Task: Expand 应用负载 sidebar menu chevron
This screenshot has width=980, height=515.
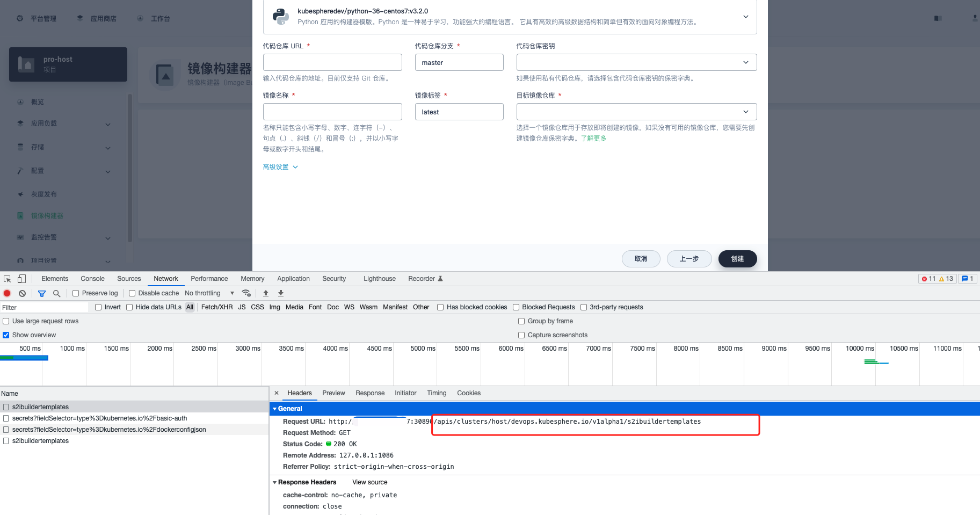Action: coord(108,125)
